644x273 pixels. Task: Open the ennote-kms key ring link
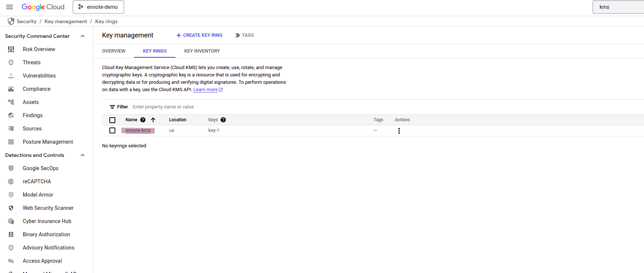138,130
